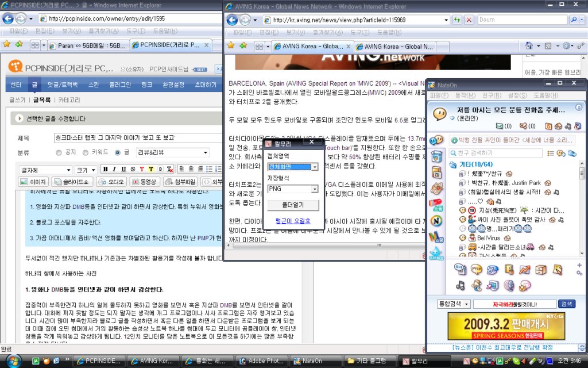Toggle bold in the PCPINSIDE editor toolbar
This screenshot has height=368, width=588.
pyautogui.click(x=106, y=170)
